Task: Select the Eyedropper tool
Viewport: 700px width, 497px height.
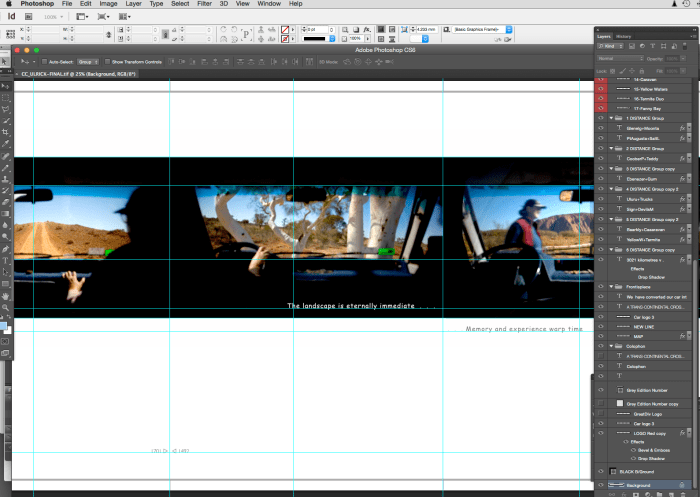Action: pos(6,144)
